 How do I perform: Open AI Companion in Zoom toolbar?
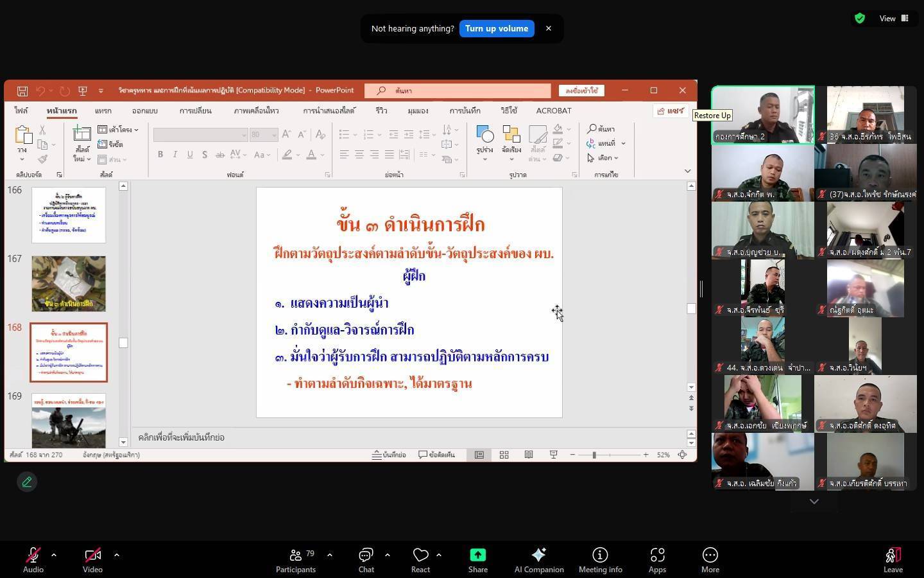point(538,556)
